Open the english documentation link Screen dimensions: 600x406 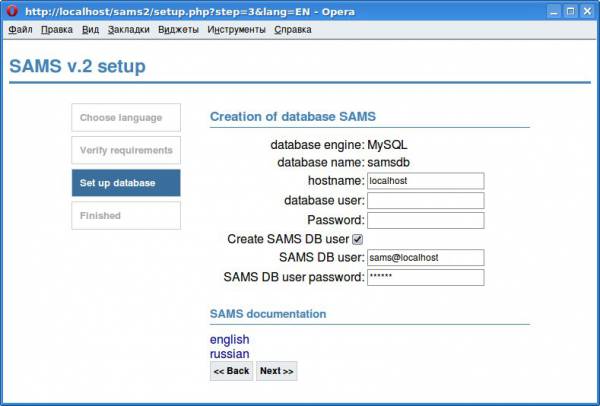point(230,339)
